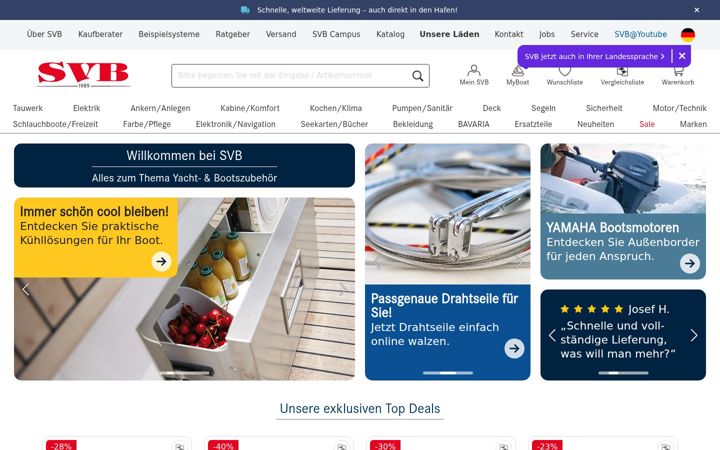Viewport: 720px width, 450px height.
Task: Click compare icon on -40% deal card
Action: click(341, 446)
